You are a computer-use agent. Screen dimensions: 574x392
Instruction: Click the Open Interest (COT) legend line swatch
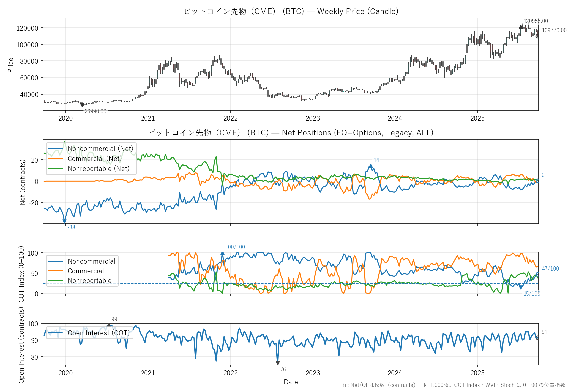55,333
